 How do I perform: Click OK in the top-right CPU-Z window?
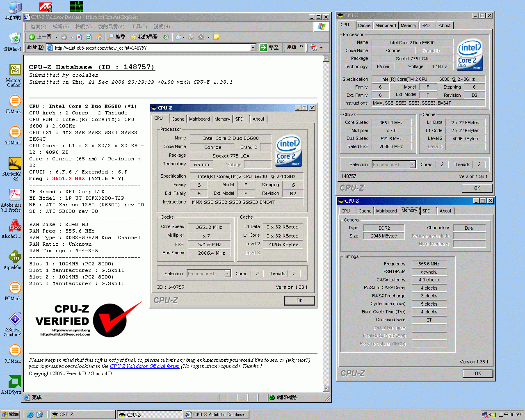[477, 188]
